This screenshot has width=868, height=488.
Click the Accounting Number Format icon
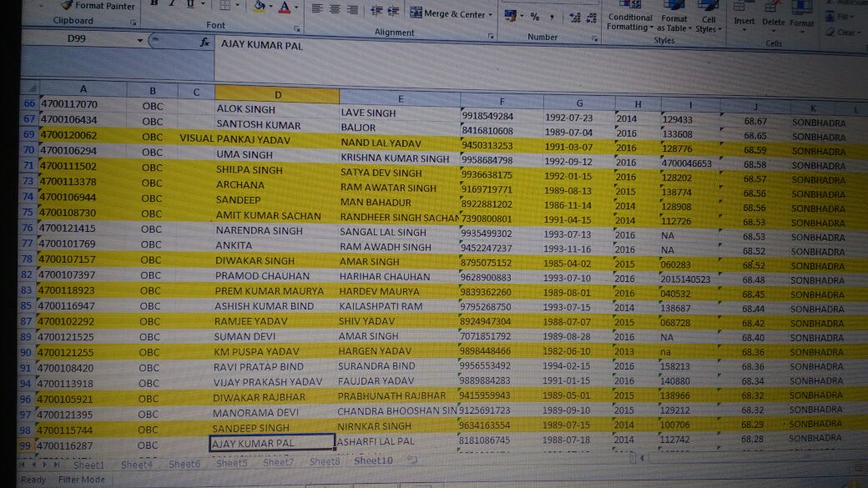pyautogui.click(x=511, y=16)
